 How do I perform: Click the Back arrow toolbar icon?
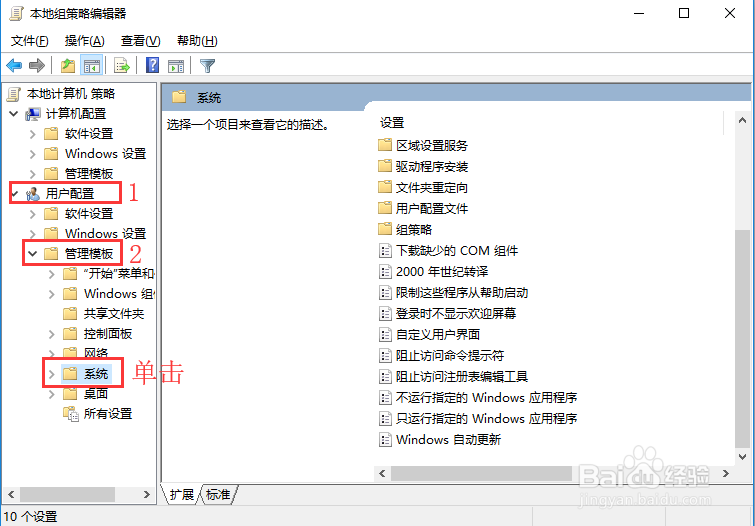pos(14,66)
